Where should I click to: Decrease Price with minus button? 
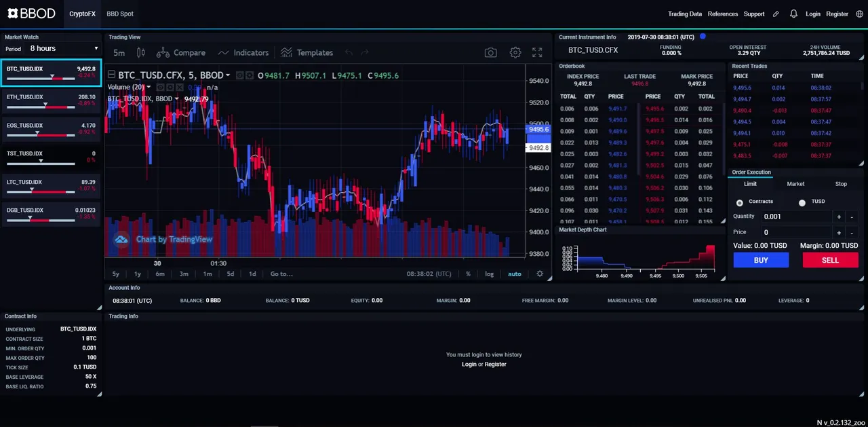click(852, 232)
